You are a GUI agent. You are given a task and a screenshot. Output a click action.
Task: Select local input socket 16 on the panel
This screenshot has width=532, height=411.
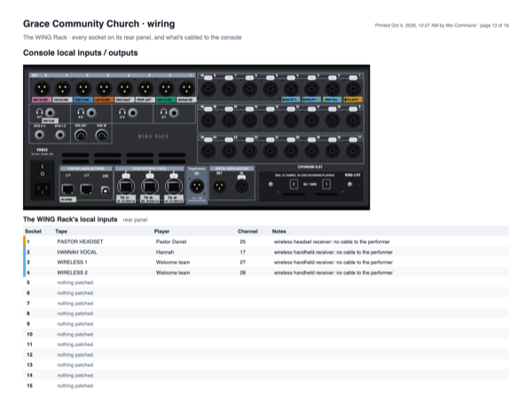point(208,120)
